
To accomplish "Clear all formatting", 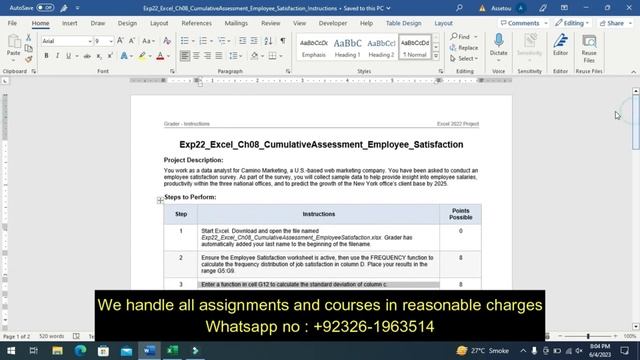I will coord(167,41).
